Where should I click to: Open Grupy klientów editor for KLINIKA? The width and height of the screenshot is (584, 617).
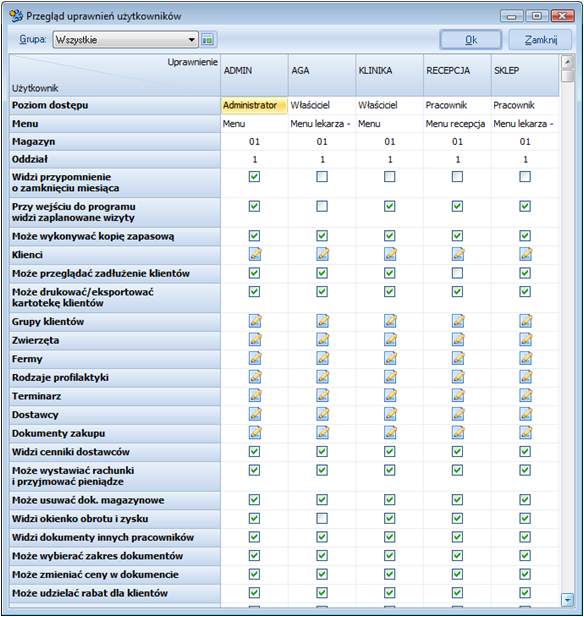point(390,321)
